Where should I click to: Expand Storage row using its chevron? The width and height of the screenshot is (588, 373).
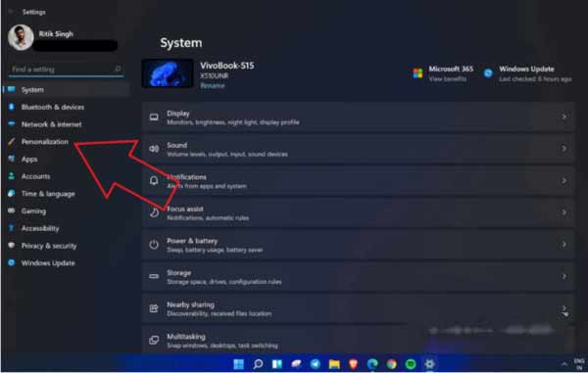564,276
